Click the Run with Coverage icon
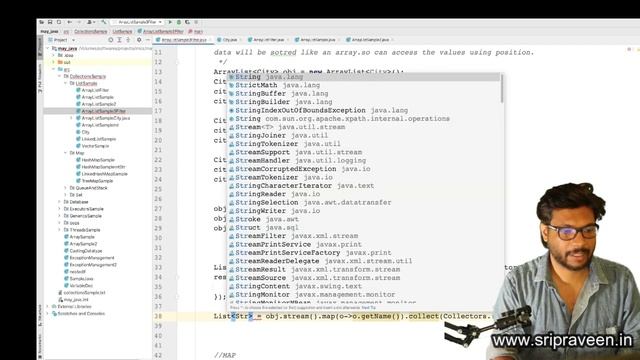 tap(187, 22)
